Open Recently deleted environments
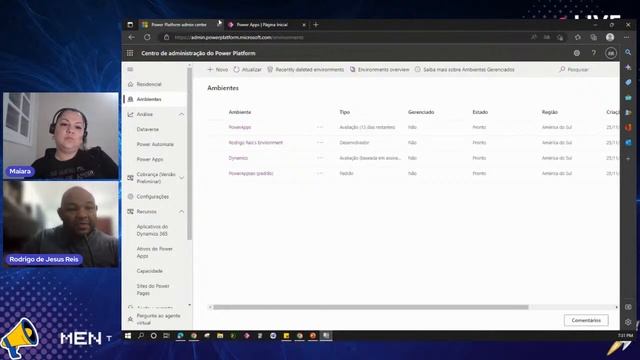 pos(305,70)
